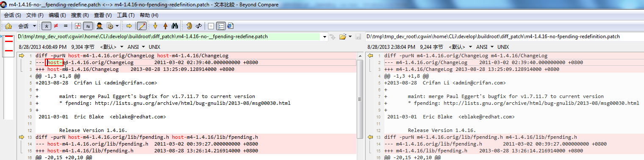
Task: Click the Reload refresh icon
Action: (199, 26)
